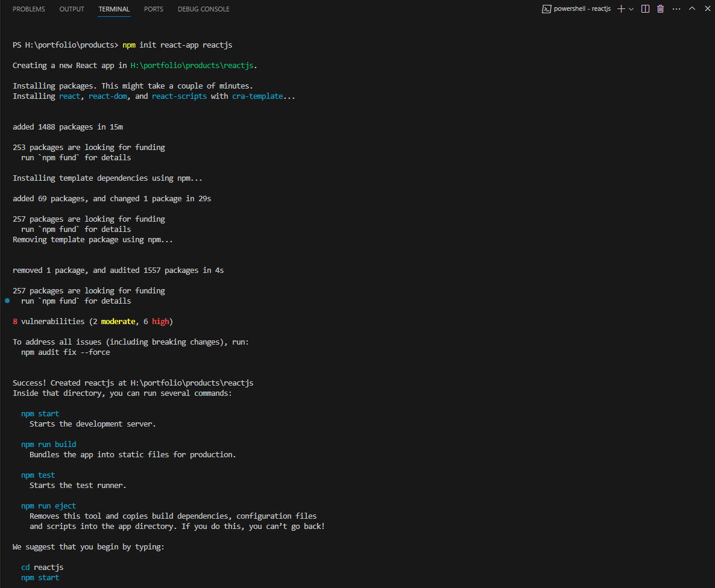Click the powershell - reactjs terminal label

pyautogui.click(x=582, y=8)
